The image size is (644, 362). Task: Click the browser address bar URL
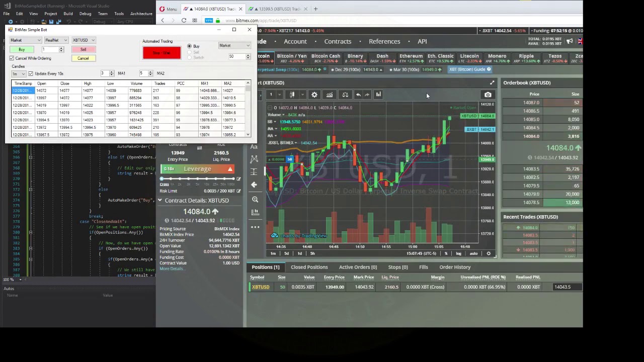(x=261, y=21)
